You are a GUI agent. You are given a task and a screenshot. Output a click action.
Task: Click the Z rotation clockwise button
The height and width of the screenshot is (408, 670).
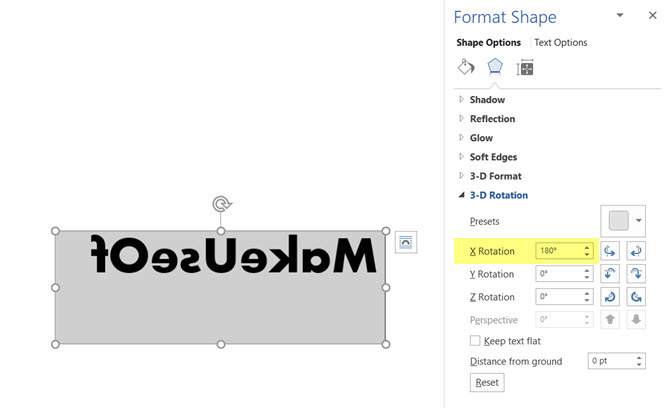(610, 296)
